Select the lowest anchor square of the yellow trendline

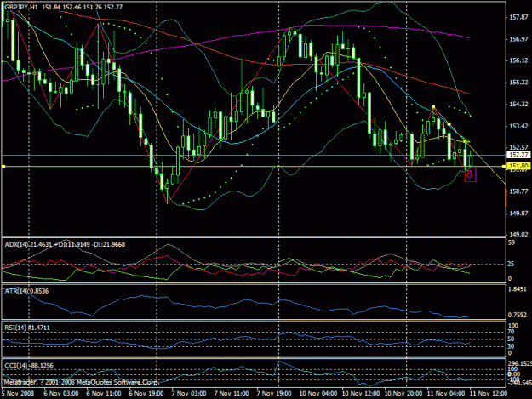click(465, 141)
